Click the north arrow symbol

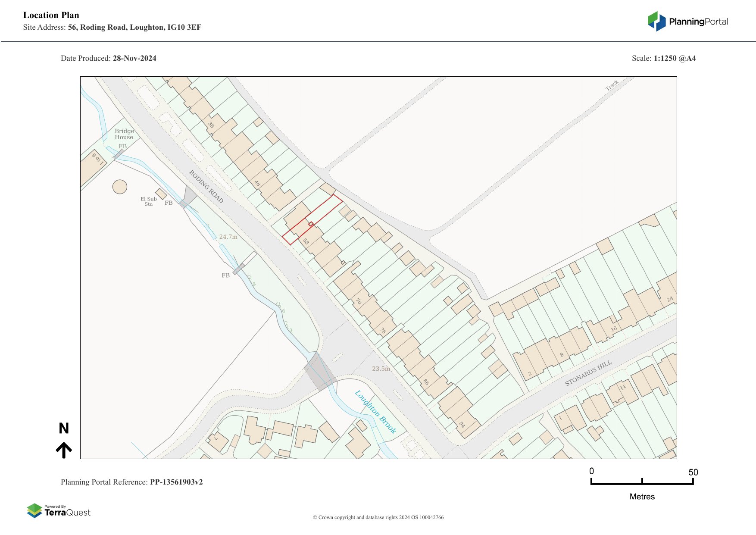[x=64, y=450]
